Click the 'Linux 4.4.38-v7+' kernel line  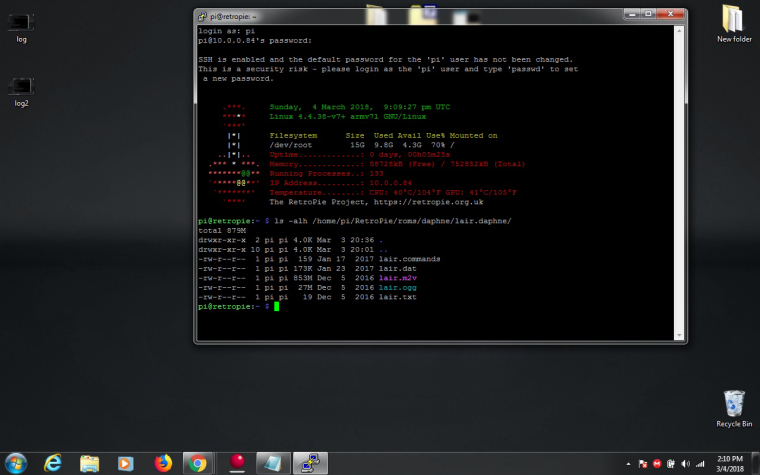[348, 116]
